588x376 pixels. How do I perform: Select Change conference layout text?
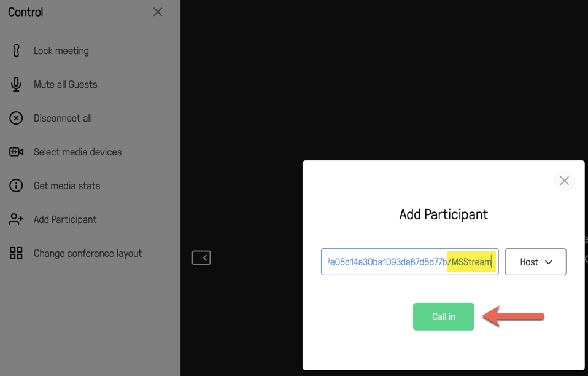pyautogui.click(x=88, y=253)
